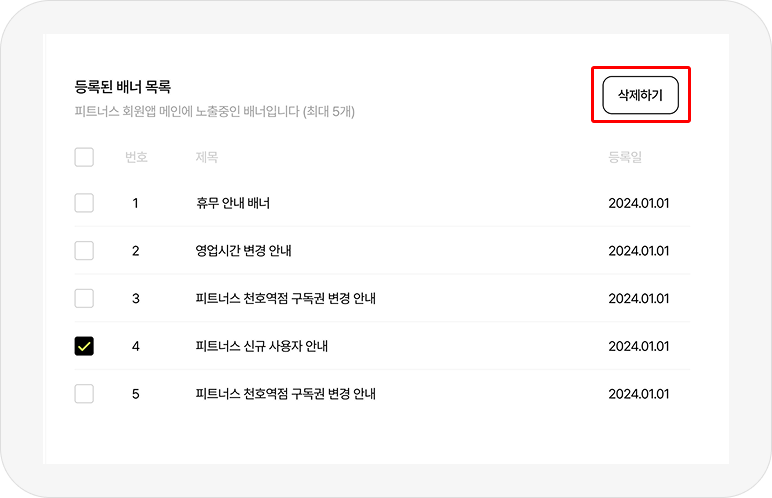Click the gray banner description subtitle text
The height and width of the screenshot is (498, 772).
pyautogui.click(x=215, y=111)
